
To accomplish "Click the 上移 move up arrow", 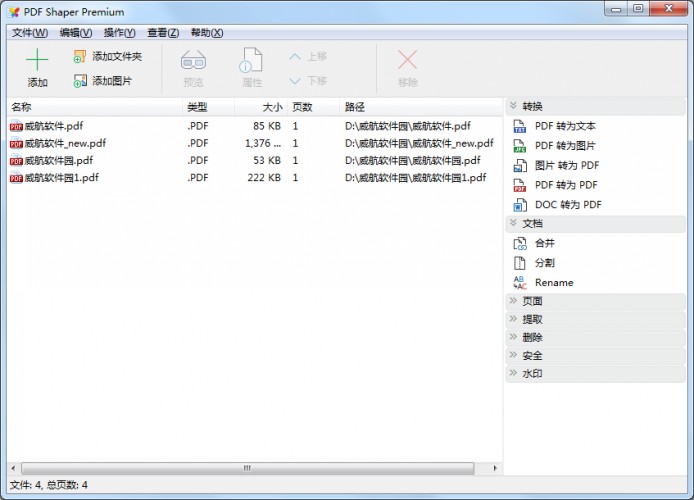I will point(295,57).
